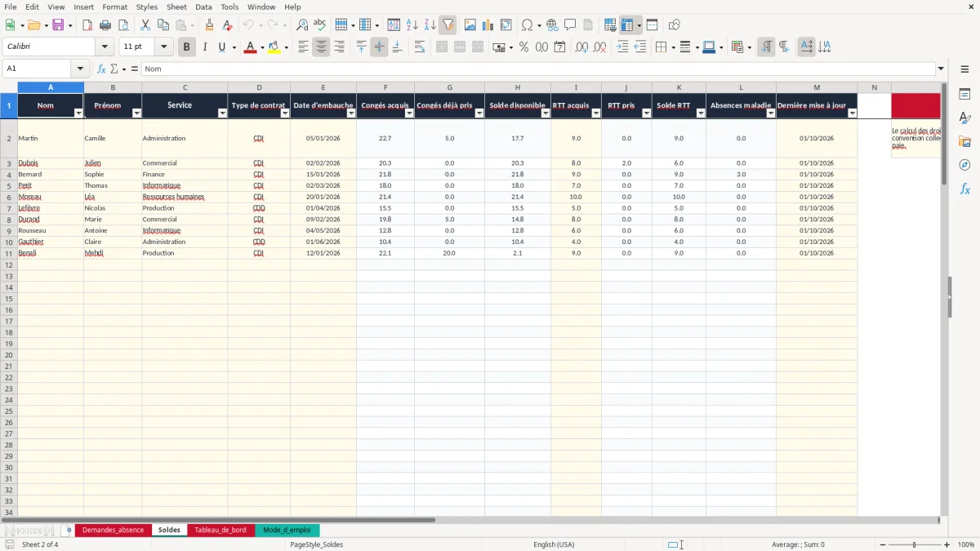The image size is (980, 551).
Task: Open sidebar Properties panel icon
Action: (964, 95)
